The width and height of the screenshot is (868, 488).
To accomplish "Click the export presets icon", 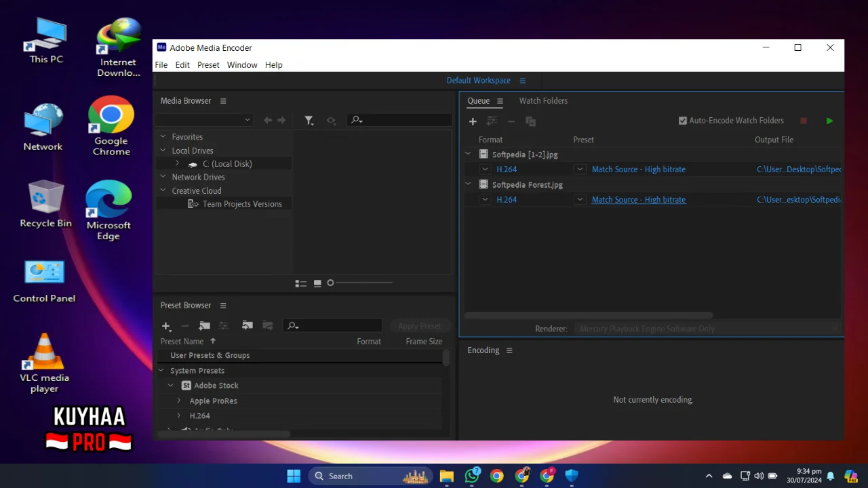I will tap(268, 326).
